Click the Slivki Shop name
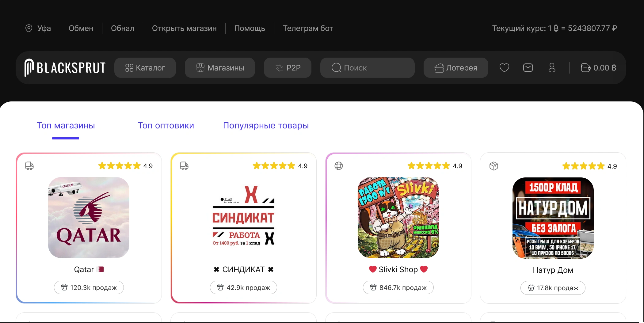 (x=398, y=269)
